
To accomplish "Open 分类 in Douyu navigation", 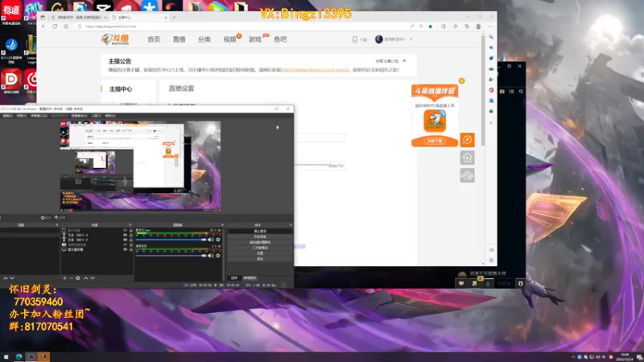I will point(204,39).
